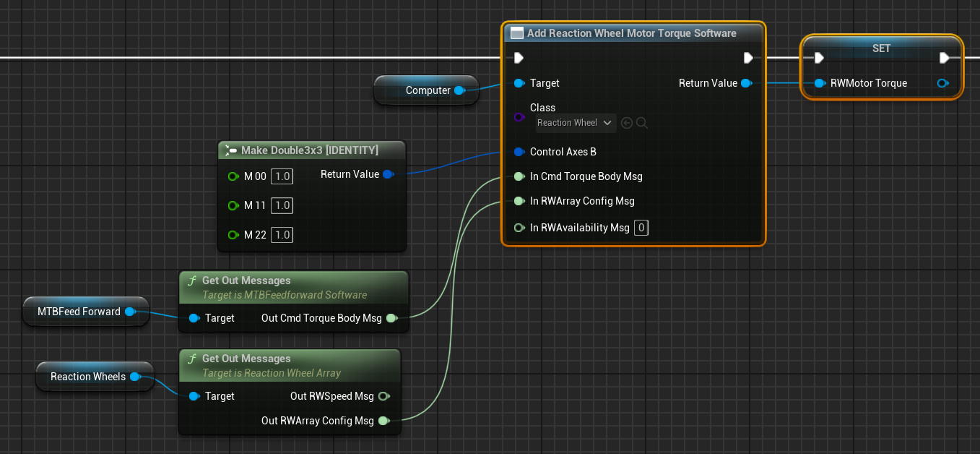Screen dimensions: 980x454
Task: Select the Add Reaction Wheel Motor Torque Software title
Action: click(x=631, y=33)
